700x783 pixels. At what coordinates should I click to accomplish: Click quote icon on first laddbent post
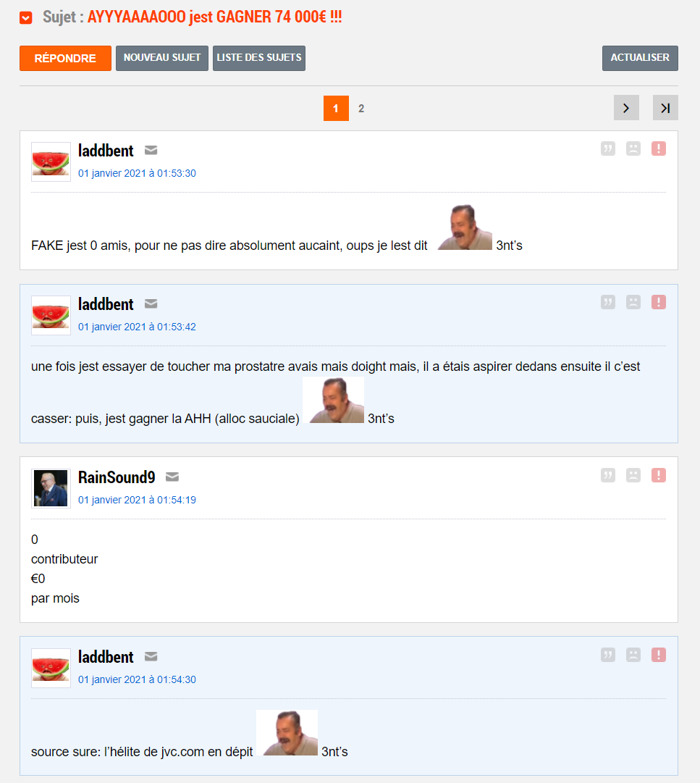point(607,148)
